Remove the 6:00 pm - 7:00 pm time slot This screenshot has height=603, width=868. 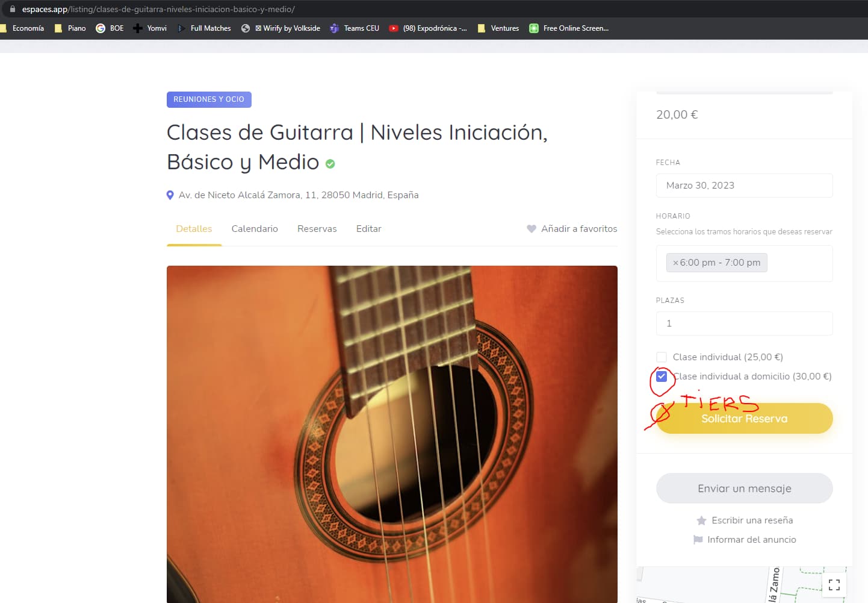[x=675, y=263]
